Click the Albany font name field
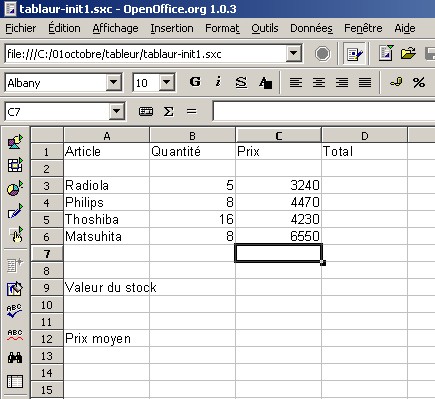The width and height of the screenshot is (435, 399). point(56,83)
